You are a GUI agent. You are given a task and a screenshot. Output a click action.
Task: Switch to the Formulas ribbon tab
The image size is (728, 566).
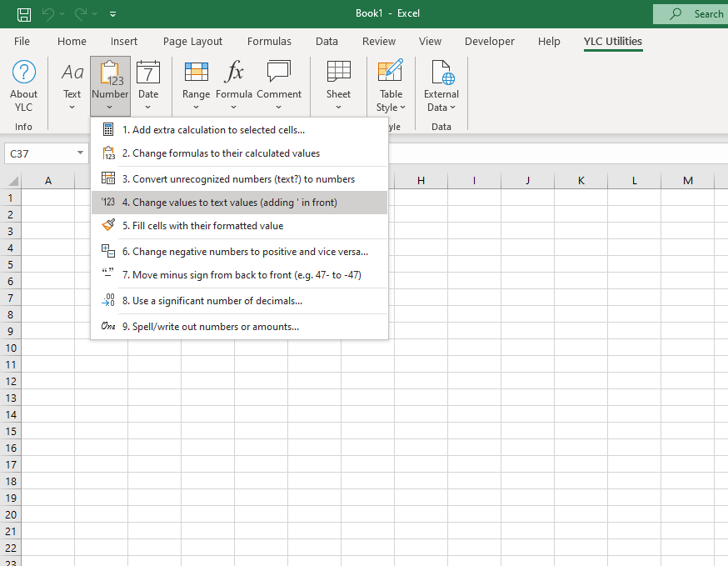pyautogui.click(x=269, y=41)
